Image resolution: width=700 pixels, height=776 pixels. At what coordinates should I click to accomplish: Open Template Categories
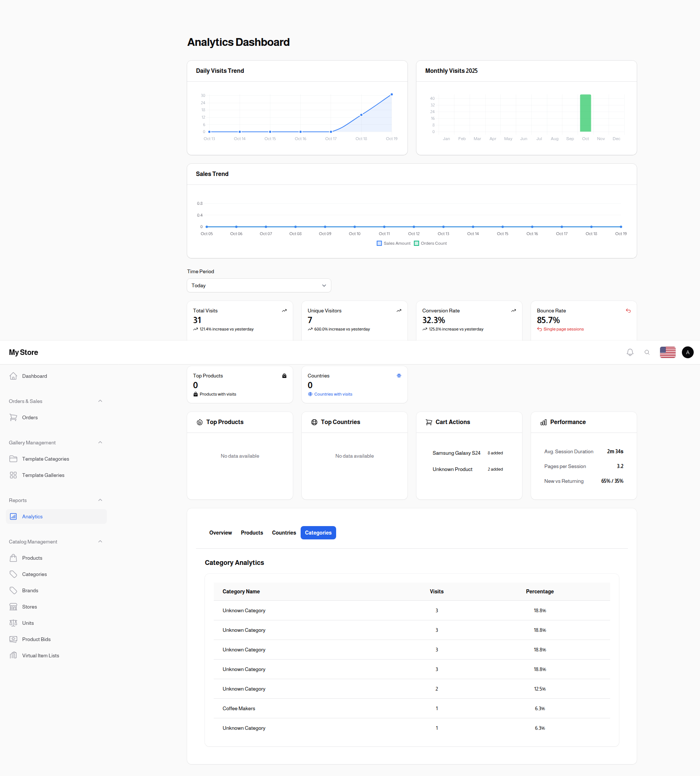pyautogui.click(x=45, y=459)
